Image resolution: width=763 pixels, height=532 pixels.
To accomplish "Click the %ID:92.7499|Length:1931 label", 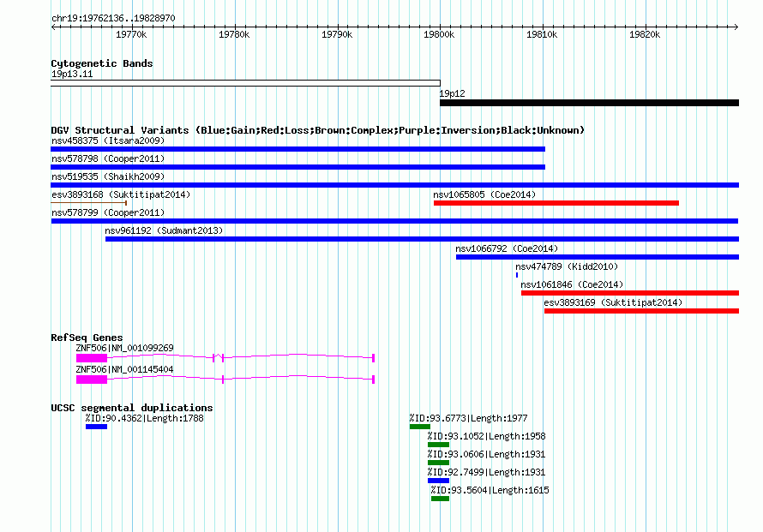I will (487, 472).
